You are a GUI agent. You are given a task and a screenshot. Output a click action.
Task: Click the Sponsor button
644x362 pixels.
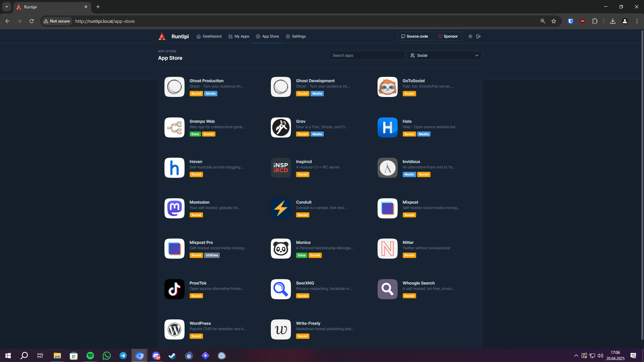coord(448,37)
